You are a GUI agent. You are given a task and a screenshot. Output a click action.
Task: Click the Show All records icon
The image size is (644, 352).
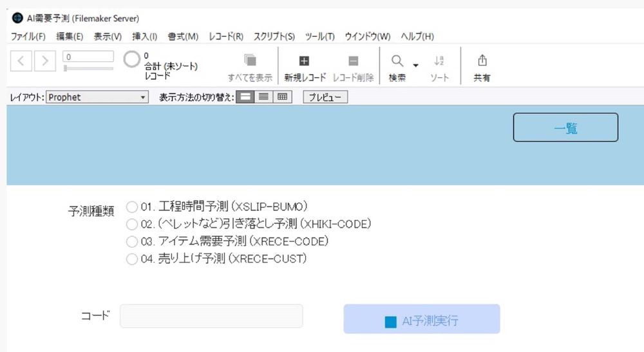click(x=250, y=60)
